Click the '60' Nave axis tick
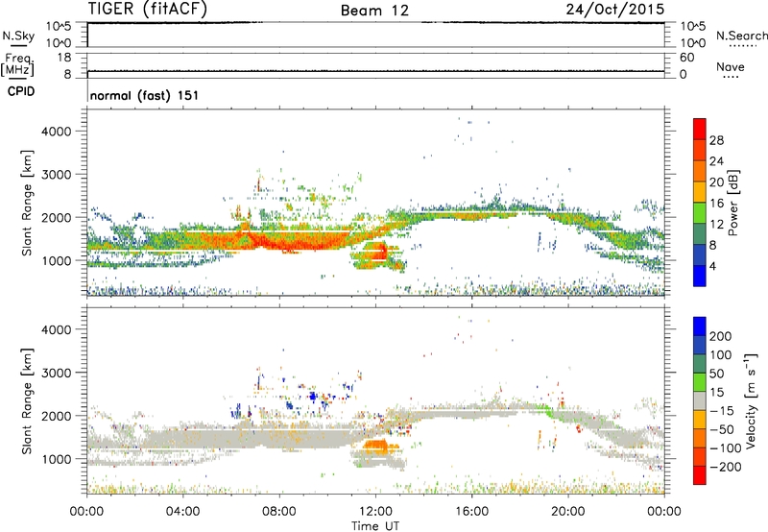 pyautogui.click(x=686, y=58)
